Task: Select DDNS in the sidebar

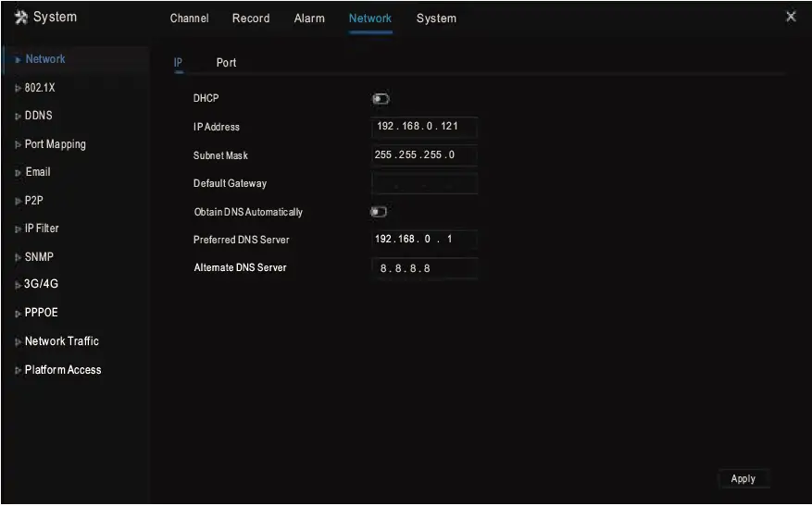Action: pyautogui.click(x=38, y=116)
